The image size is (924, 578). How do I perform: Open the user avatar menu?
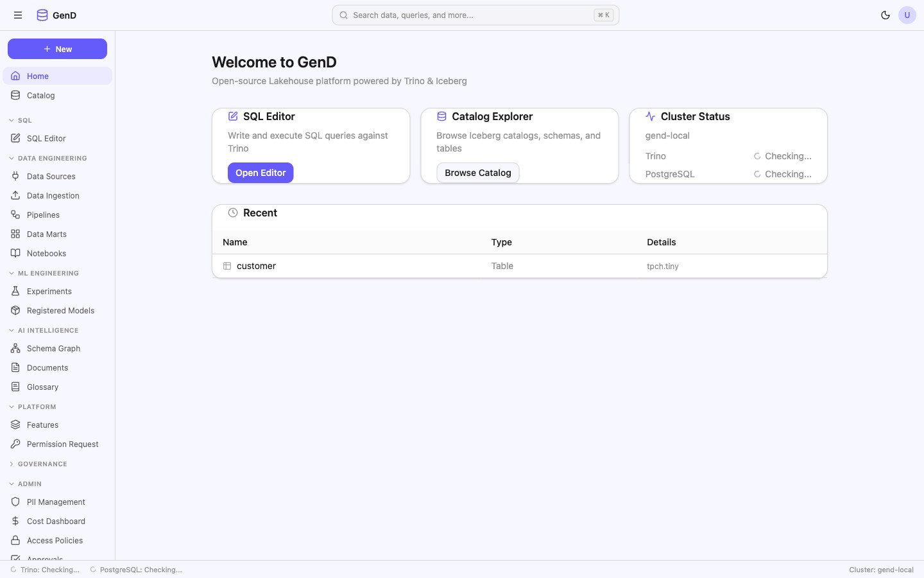point(907,15)
